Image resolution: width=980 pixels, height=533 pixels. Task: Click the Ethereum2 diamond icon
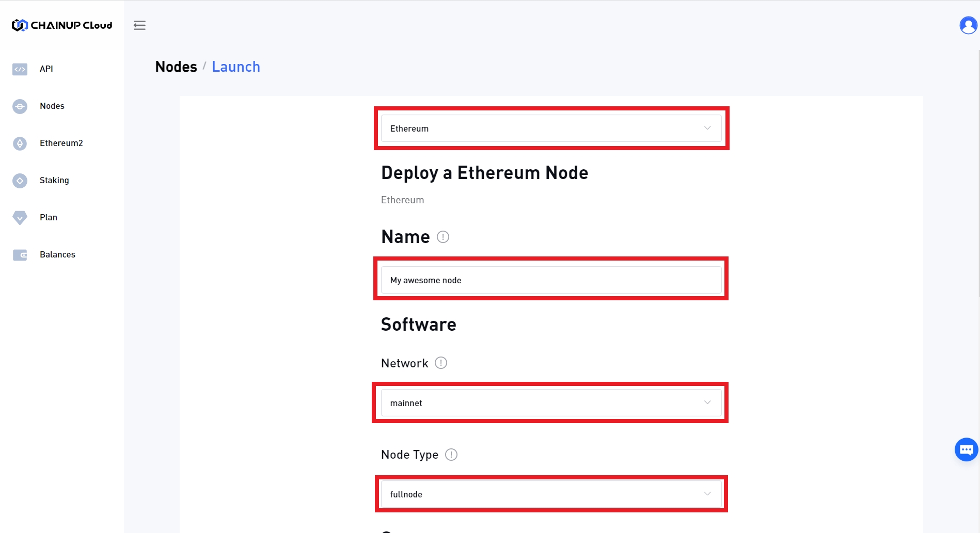click(x=20, y=143)
